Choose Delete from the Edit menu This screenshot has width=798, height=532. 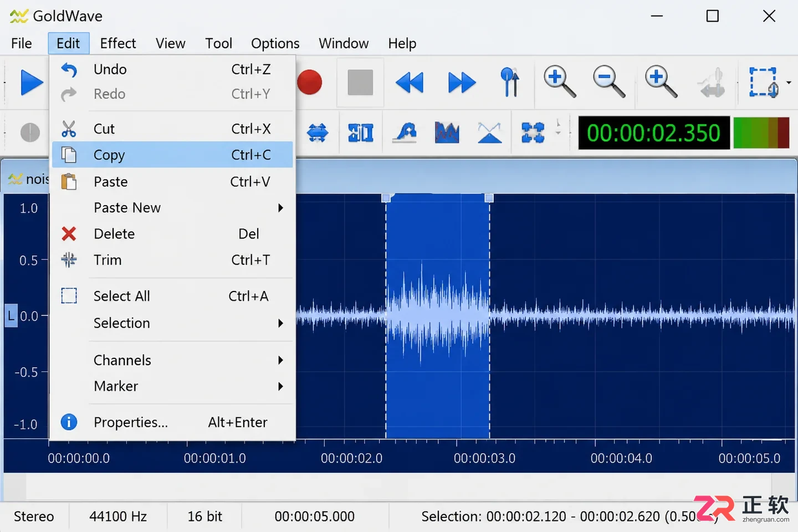(172, 234)
